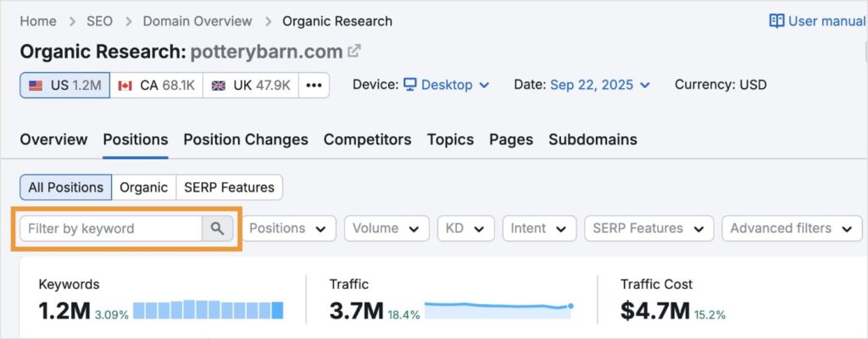The height and width of the screenshot is (339, 868).
Task: Switch to the Position Changes tab
Action: pyautogui.click(x=246, y=140)
